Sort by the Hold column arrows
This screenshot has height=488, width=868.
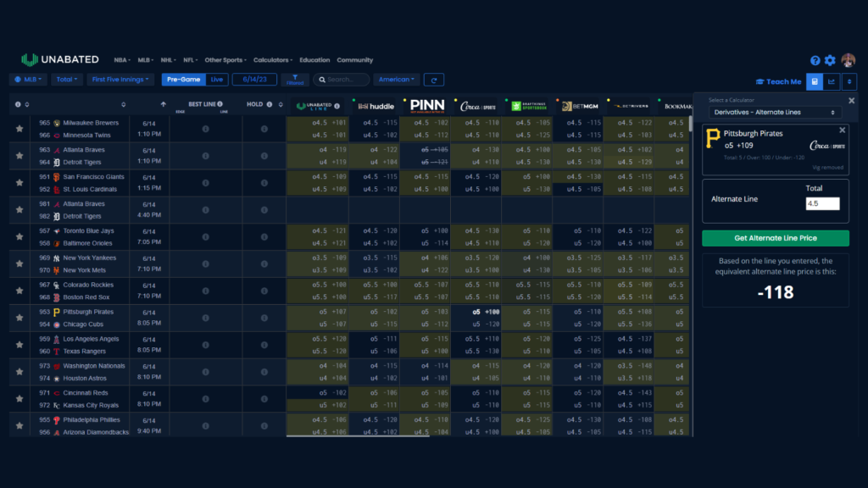281,104
